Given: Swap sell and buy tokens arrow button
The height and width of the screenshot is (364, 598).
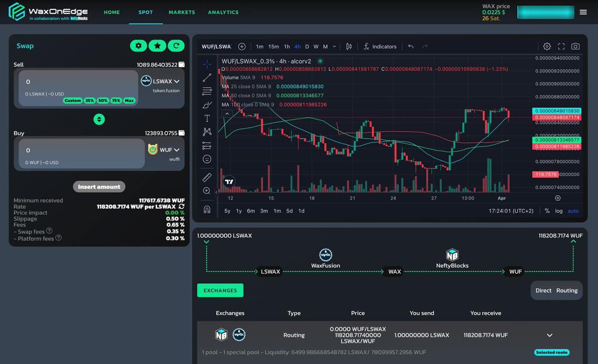Looking at the screenshot, I should (x=99, y=119).
